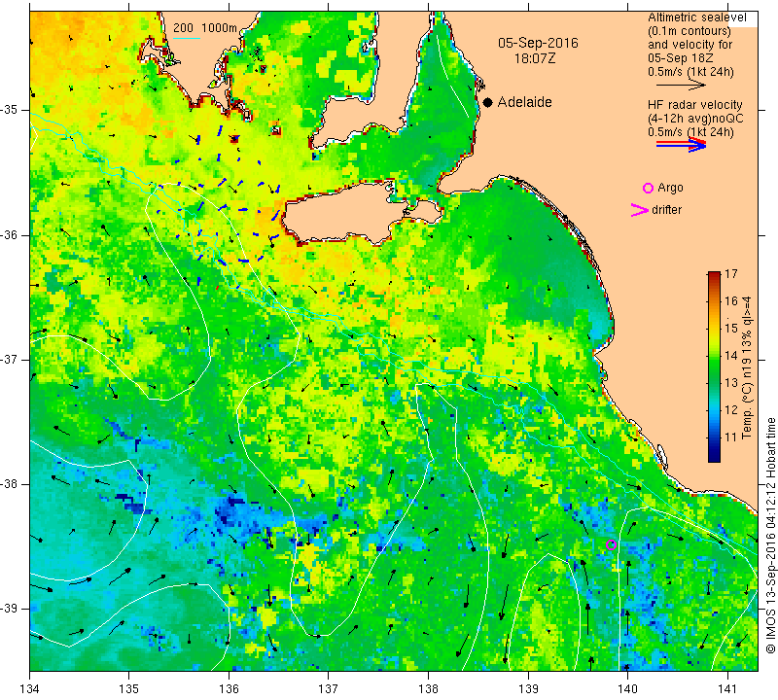Click the HF radar velocity legend title

[694, 105]
